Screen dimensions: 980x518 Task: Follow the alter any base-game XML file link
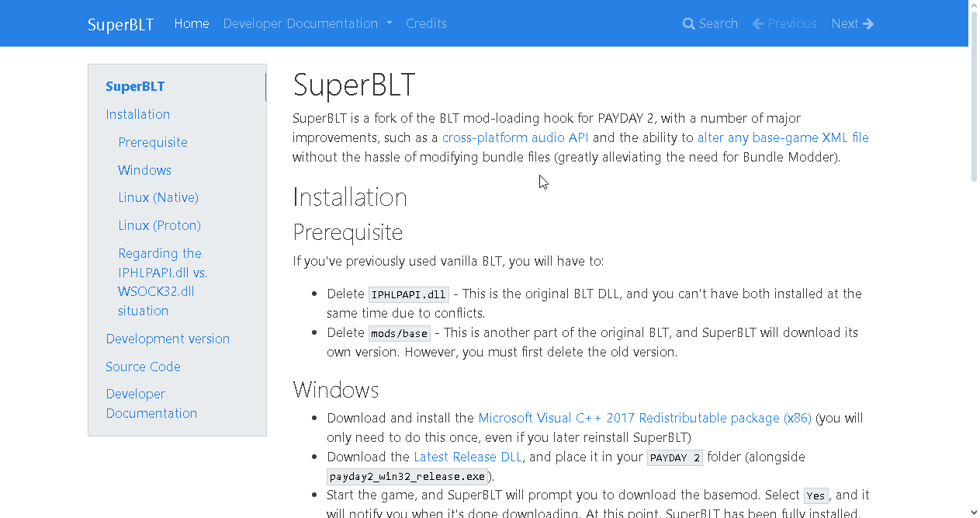pyautogui.click(x=783, y=137)
